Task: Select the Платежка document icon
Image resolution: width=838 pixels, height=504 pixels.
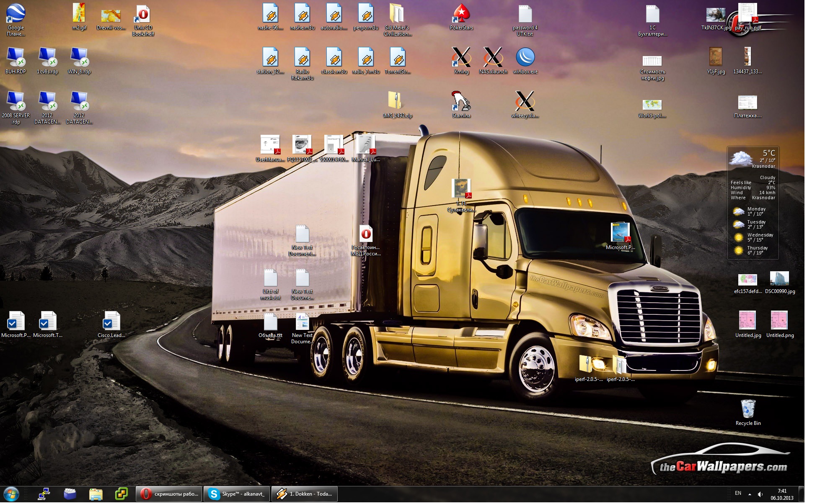Action: (748, 107)
